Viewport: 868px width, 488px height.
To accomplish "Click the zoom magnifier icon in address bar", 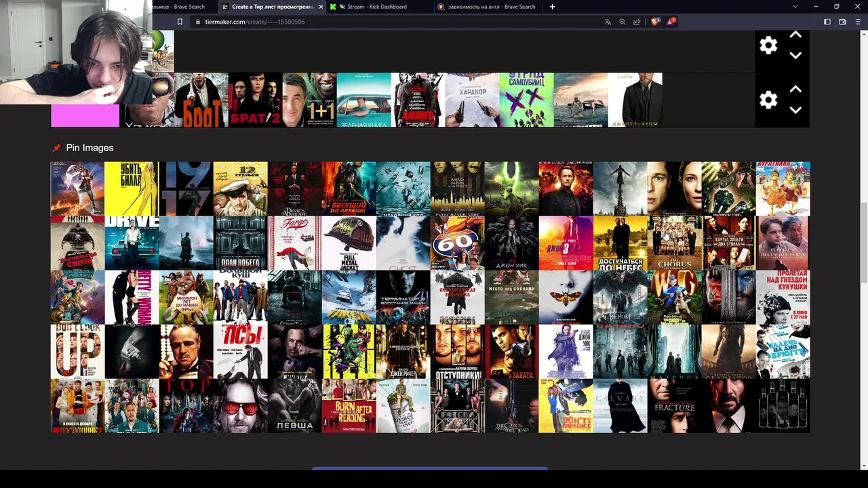I will (x=623, y=22).
